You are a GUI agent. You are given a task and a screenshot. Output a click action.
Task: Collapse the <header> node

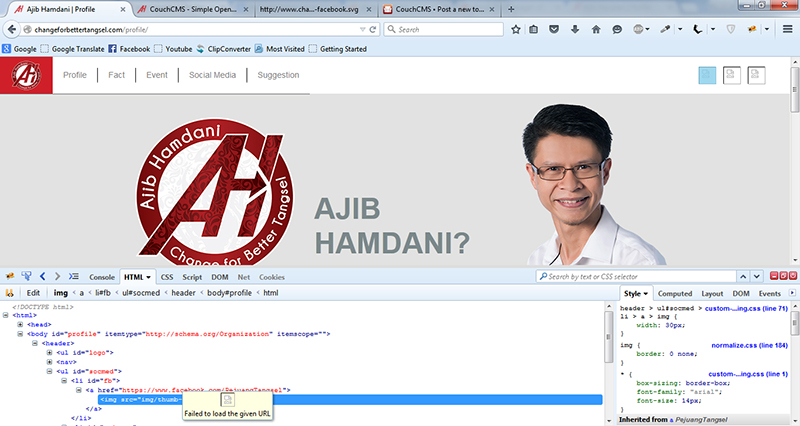(35, 343)
